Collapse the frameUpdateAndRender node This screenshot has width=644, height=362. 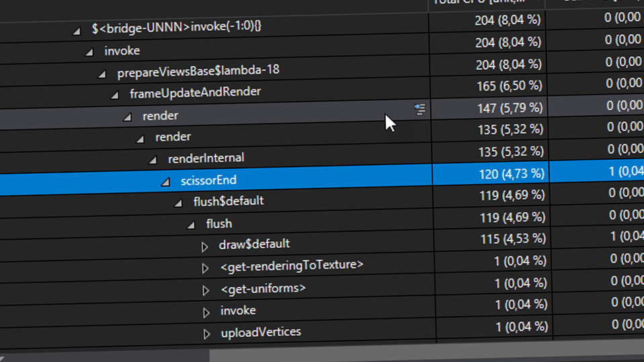click(x=115, y=95)
